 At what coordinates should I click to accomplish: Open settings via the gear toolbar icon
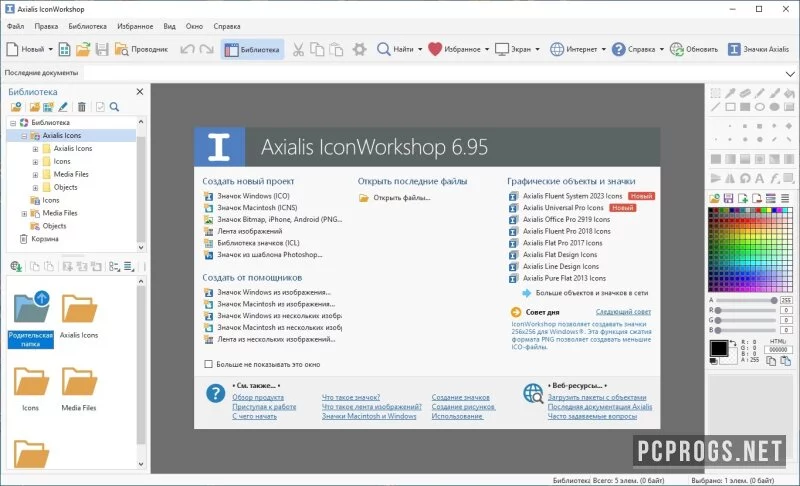point(360,49)
